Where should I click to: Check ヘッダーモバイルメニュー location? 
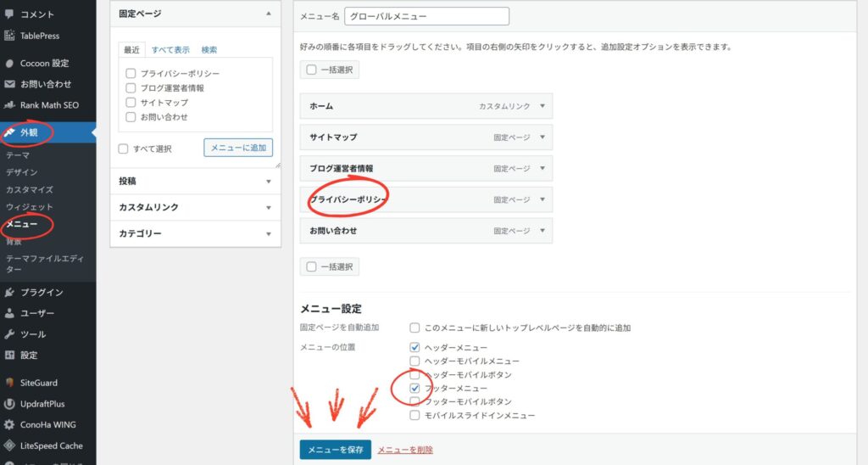click(x=415, y=361)
